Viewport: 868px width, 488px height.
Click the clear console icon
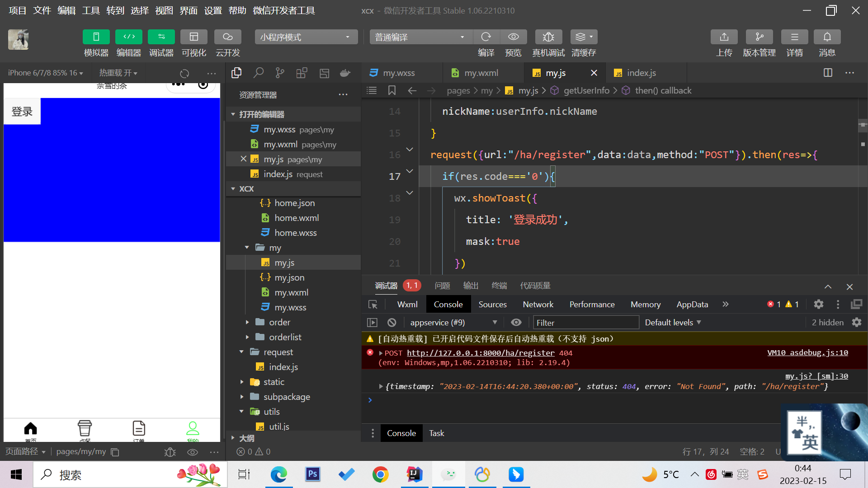(x=392, y=323)
